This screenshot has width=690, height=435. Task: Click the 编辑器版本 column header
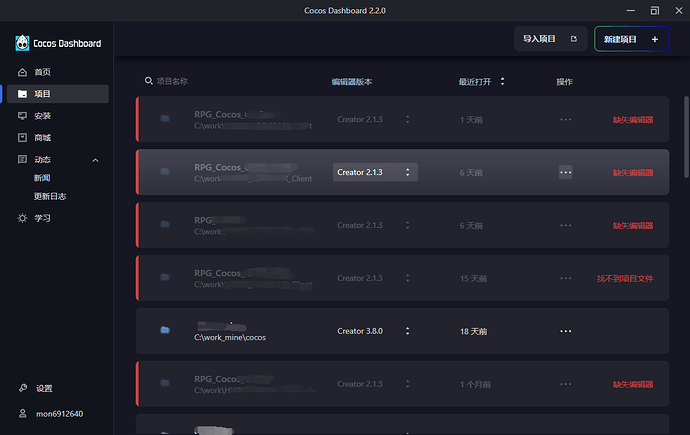point(352,82)
